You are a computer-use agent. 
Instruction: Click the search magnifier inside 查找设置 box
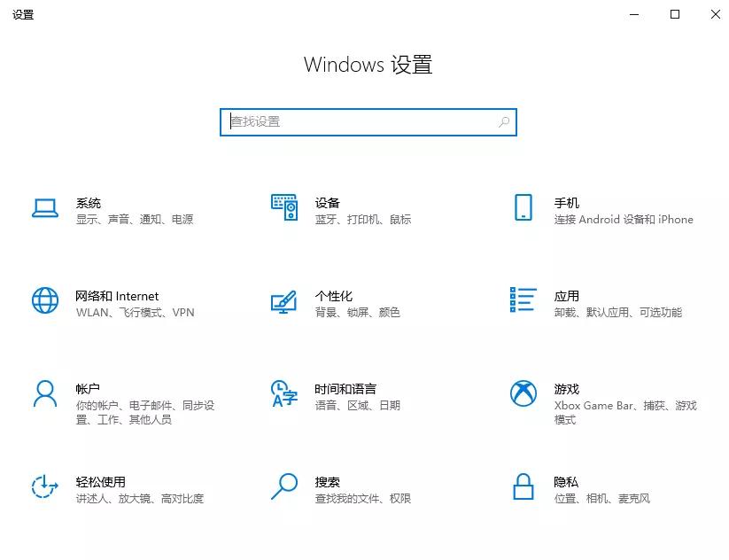[501, 121]
